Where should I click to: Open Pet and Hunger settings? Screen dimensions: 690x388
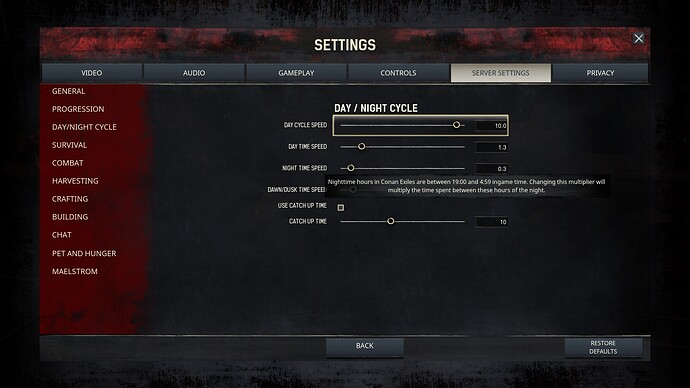point(84,253)
